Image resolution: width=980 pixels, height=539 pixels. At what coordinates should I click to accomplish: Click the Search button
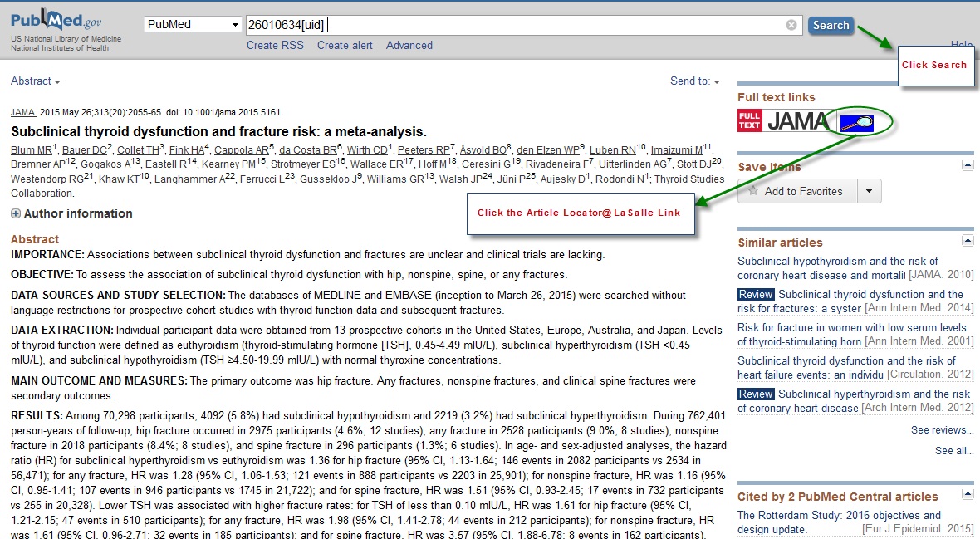(830, 25)
